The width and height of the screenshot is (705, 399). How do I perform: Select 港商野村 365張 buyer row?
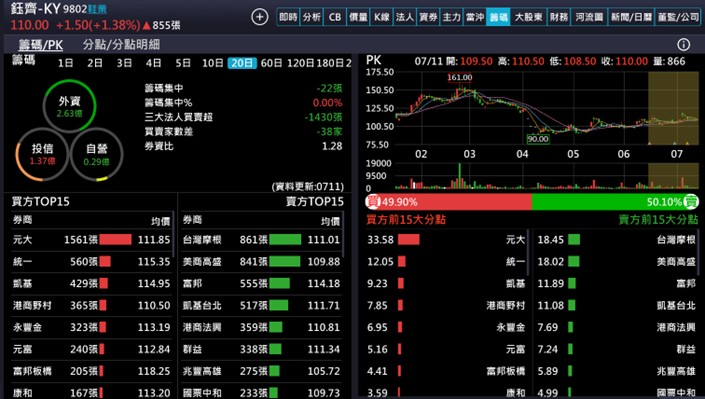click(92, 305)
